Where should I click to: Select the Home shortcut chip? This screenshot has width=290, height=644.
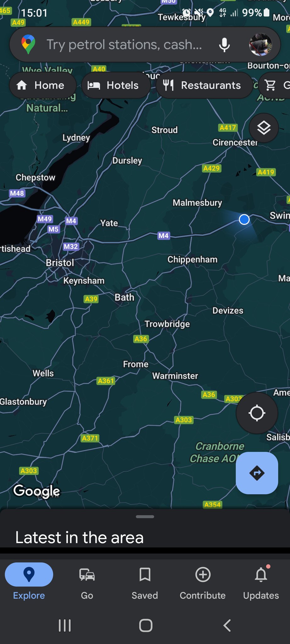point(43,85)
